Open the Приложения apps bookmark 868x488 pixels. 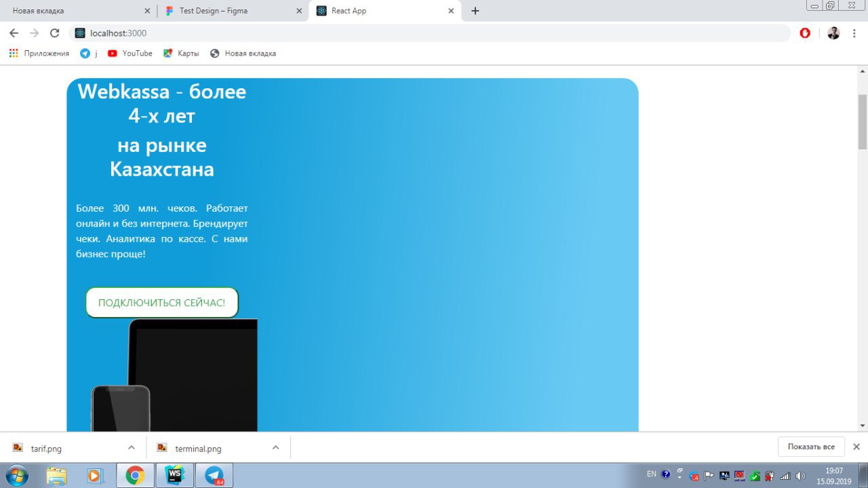pyautogui.click(x=39, y=53)
